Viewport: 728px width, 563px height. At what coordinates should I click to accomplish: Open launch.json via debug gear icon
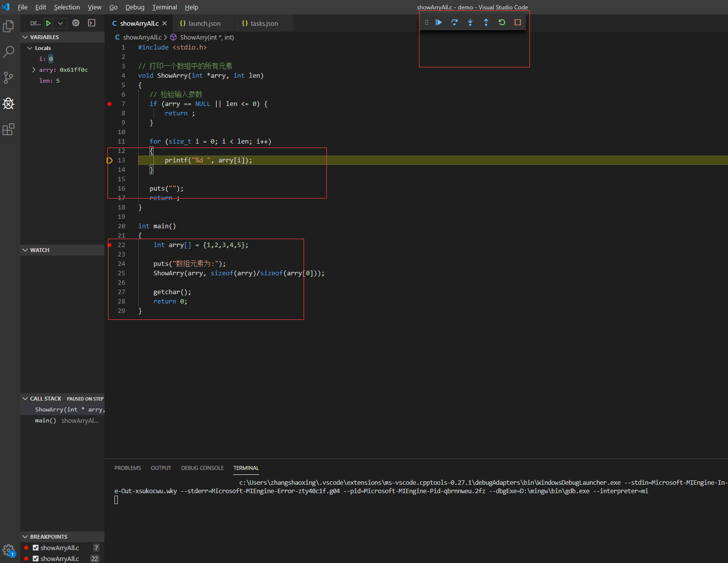(76, 23)
